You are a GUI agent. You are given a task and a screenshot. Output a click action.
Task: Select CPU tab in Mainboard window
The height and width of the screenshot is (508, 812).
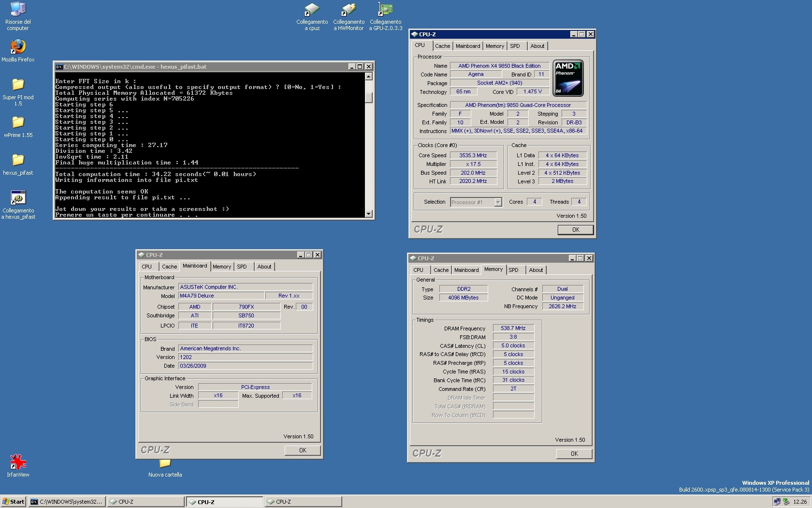tap(147, 267)
